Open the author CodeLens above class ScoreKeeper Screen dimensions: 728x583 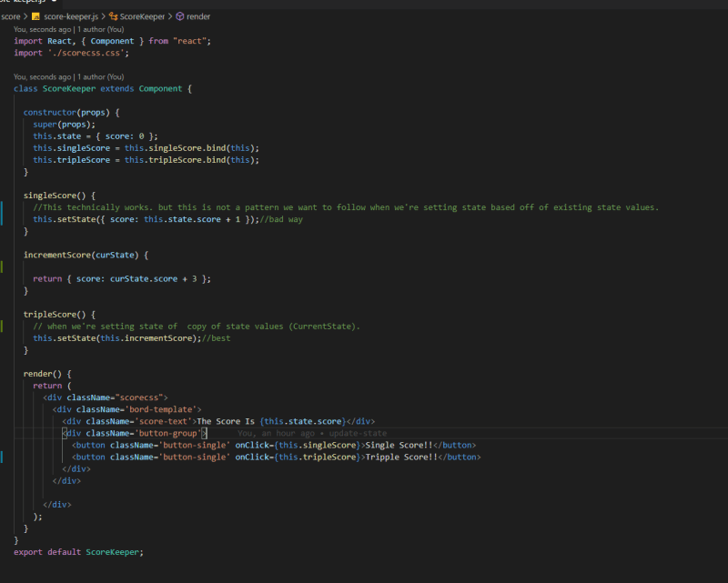pos(69,77)
